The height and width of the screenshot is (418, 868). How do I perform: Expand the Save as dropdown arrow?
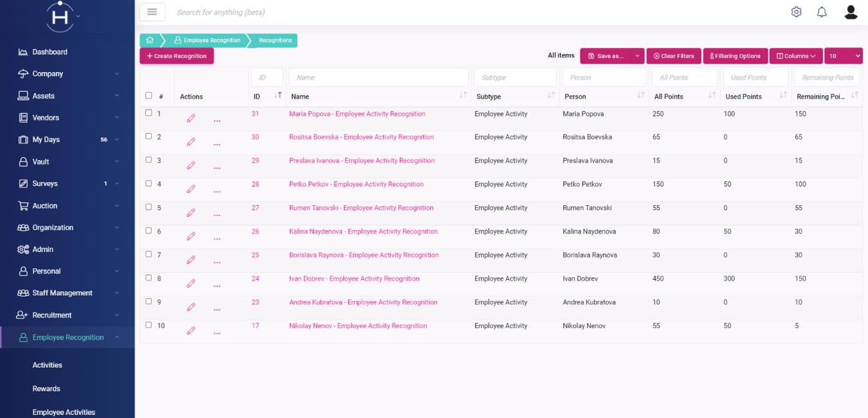click(637, 56)
